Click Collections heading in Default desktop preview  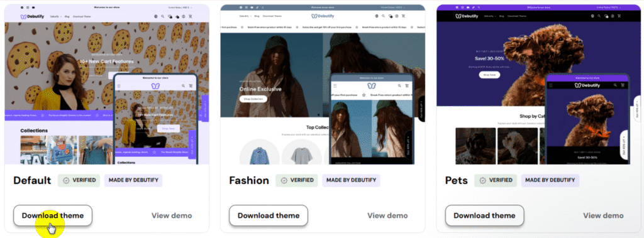click(x=34, y=131)
